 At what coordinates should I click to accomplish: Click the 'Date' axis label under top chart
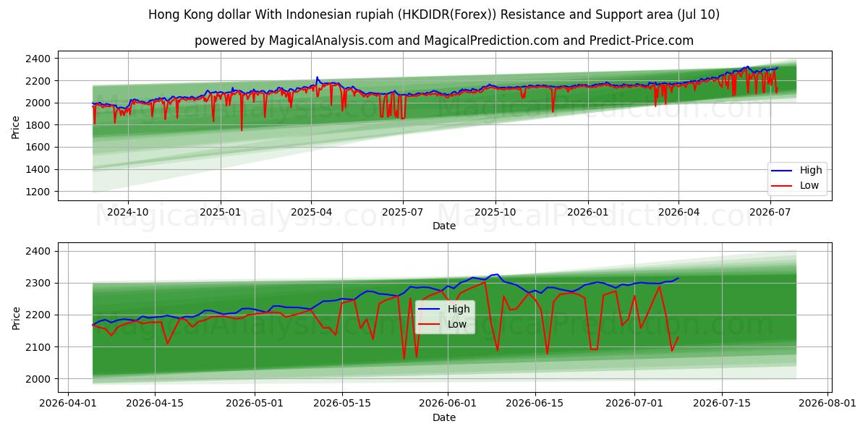click(x=444, y=226)
